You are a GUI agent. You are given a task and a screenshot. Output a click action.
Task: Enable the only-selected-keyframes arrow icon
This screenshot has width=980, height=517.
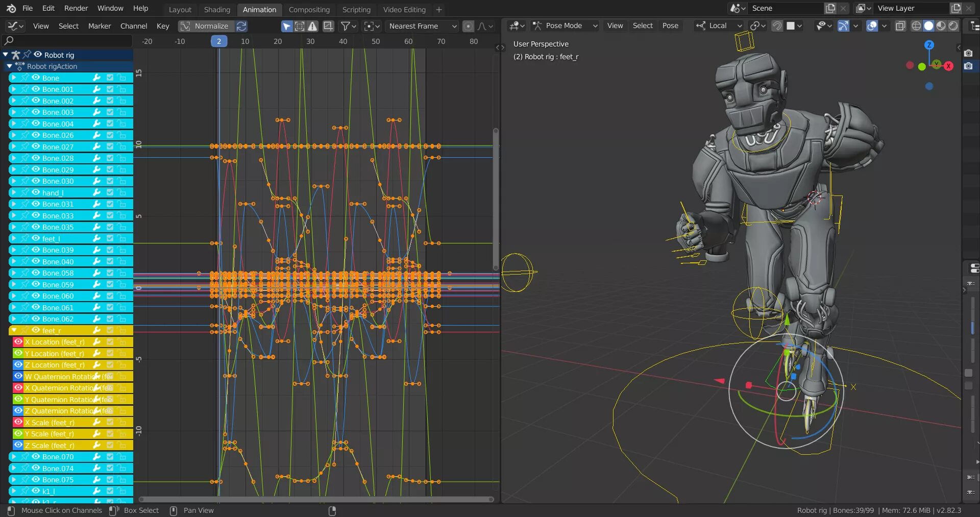[x=287, y=26]
